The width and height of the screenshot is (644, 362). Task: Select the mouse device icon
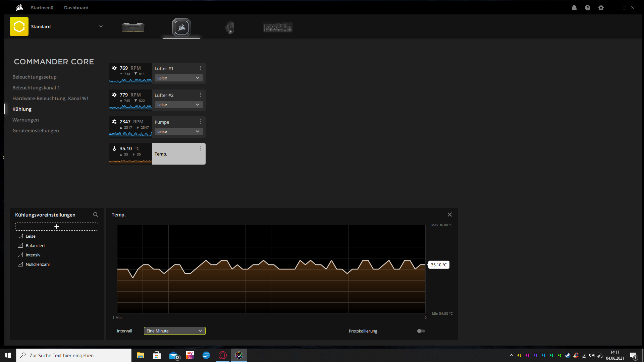[x=230, y=27]
